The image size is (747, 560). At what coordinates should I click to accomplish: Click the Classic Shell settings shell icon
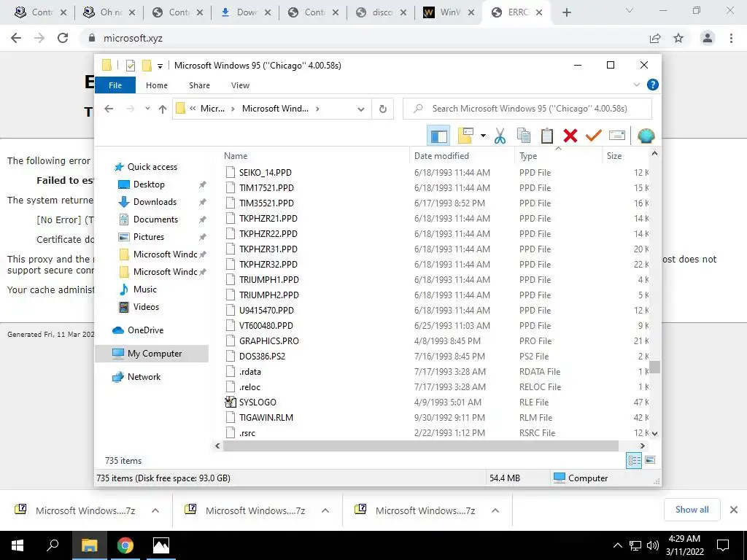646,136
